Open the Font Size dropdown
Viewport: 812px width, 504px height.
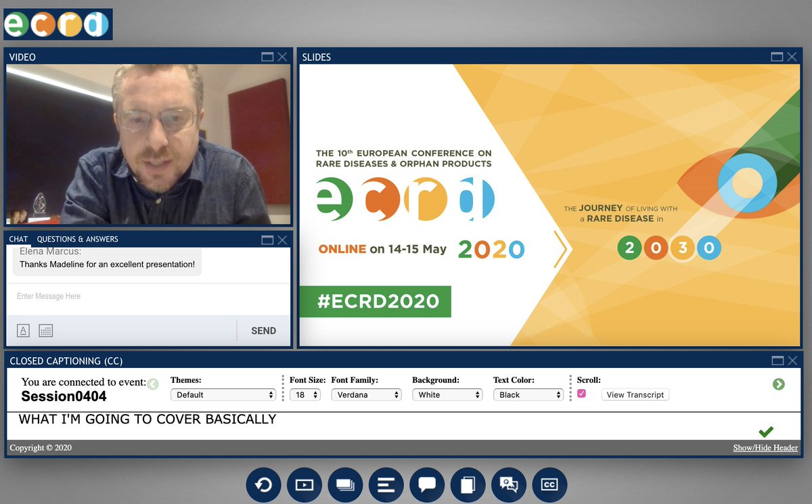(x=305, y=394)
